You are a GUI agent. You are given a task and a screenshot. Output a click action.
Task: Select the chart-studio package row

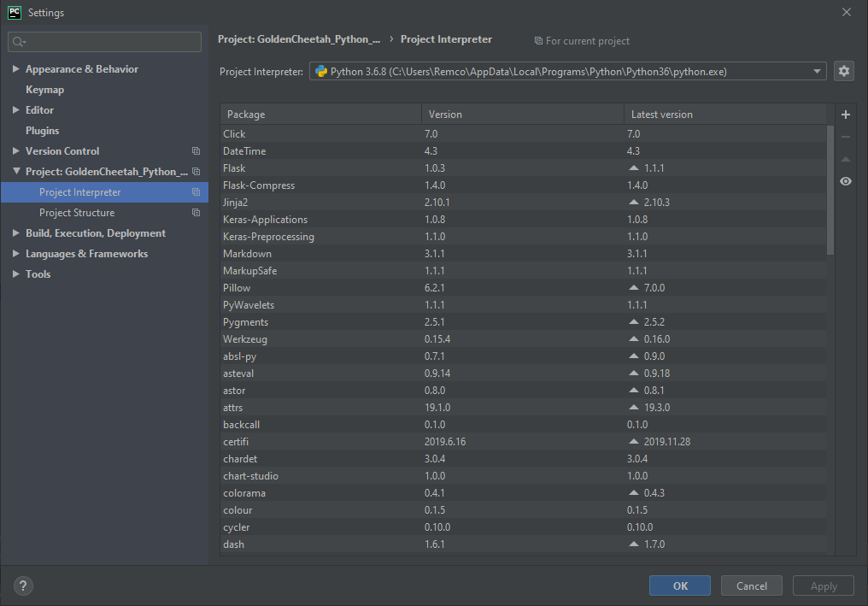tap(523, 476)
